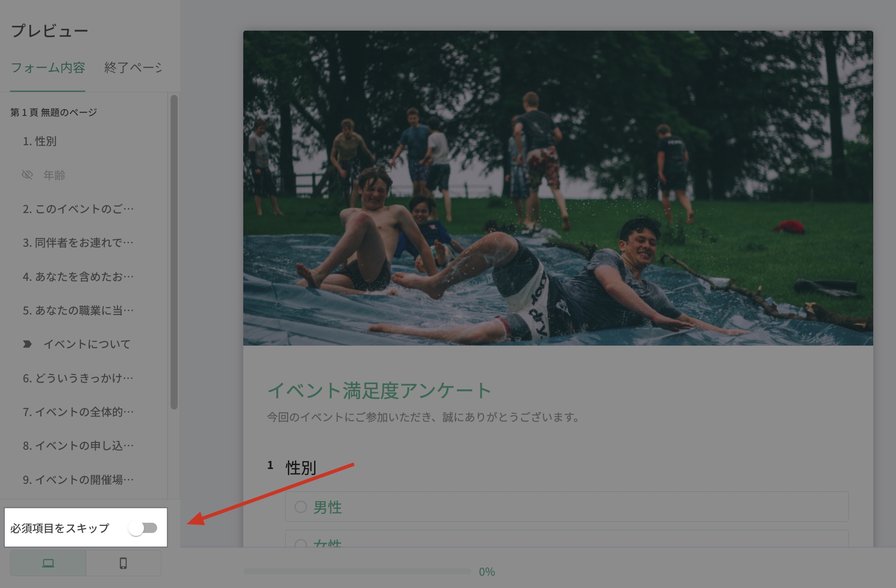Viewport: 896px width, 588px height.
Task: Click the water slide header image
Action: tap(558, 188)
